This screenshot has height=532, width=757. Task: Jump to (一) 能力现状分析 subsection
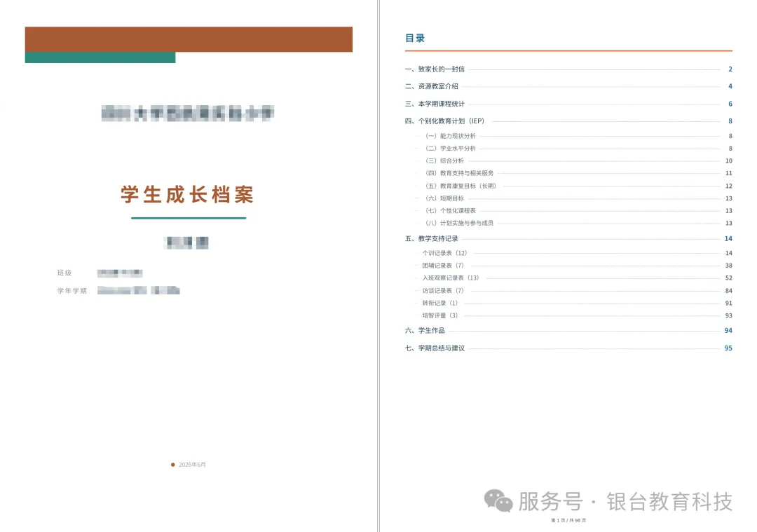click(x=450, y=136)
